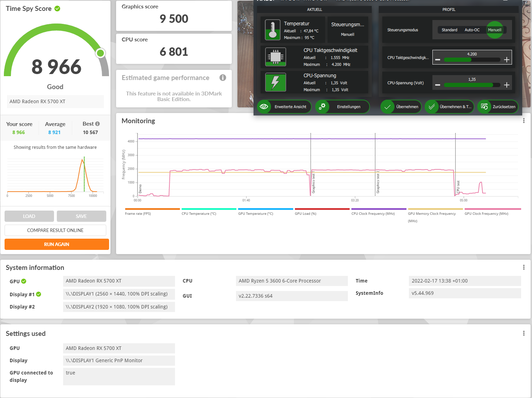Viewport: 532px width, 398px height.
Task: Open the Estimated game performance info icon
Action: pos(223,78)
